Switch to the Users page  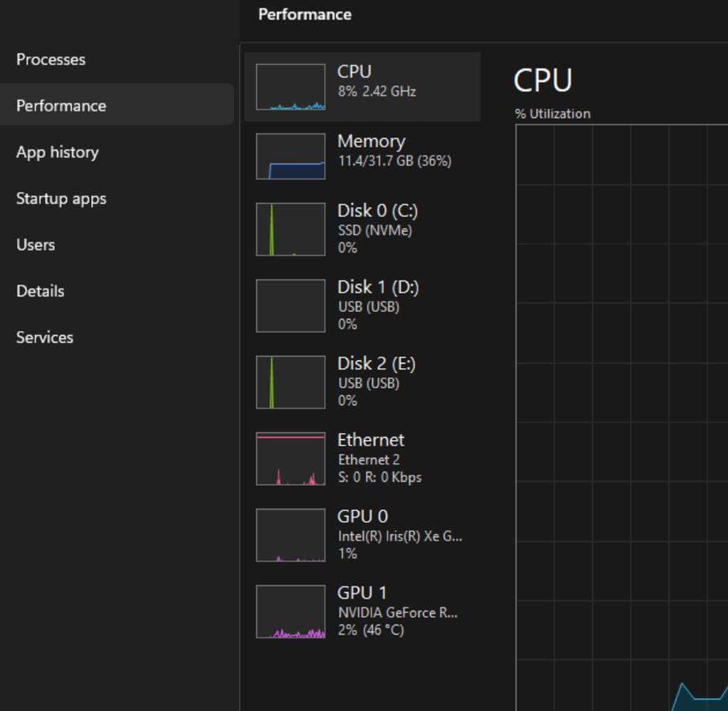point(36,245)
